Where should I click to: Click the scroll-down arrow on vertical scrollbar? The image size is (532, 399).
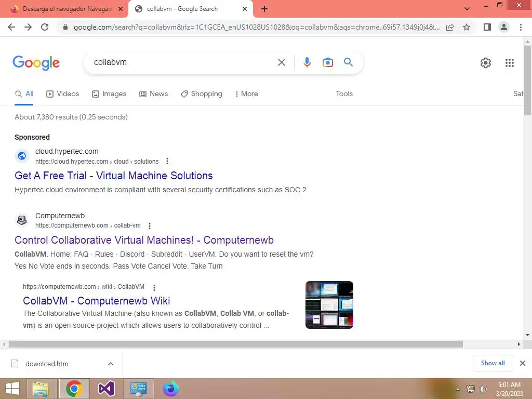[528, 335]
